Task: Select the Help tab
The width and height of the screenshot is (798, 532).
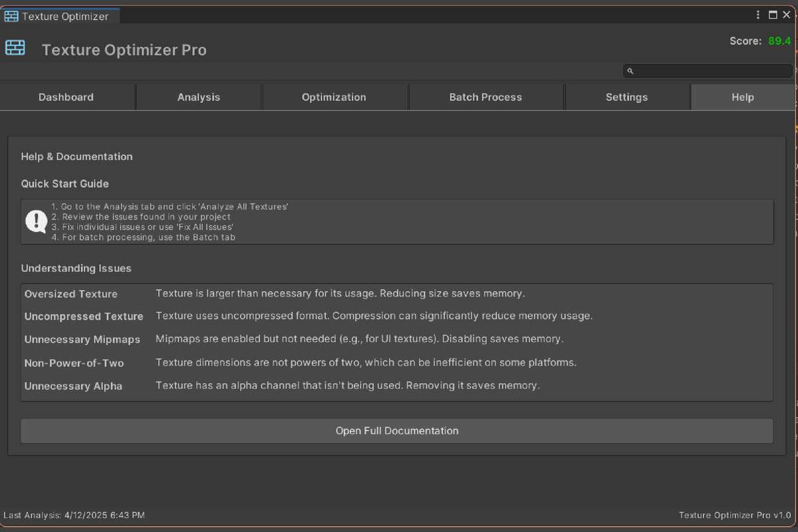Action: click(x=743, y=97)
